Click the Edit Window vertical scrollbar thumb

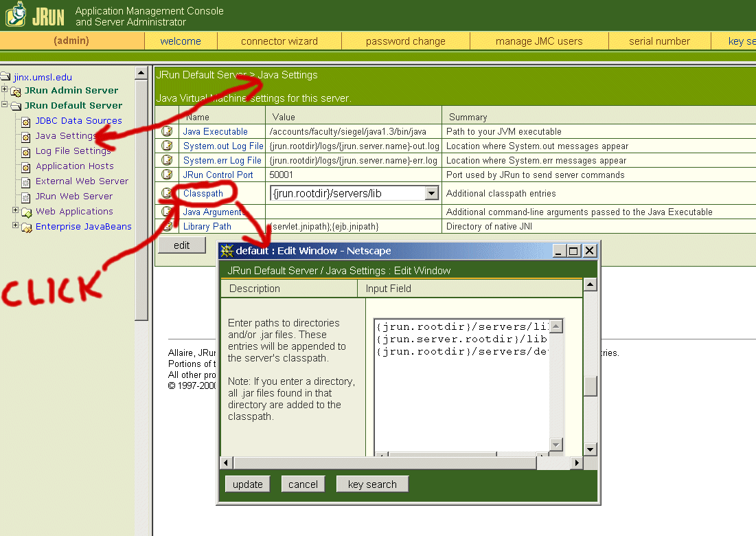click(x=590, y=386)
